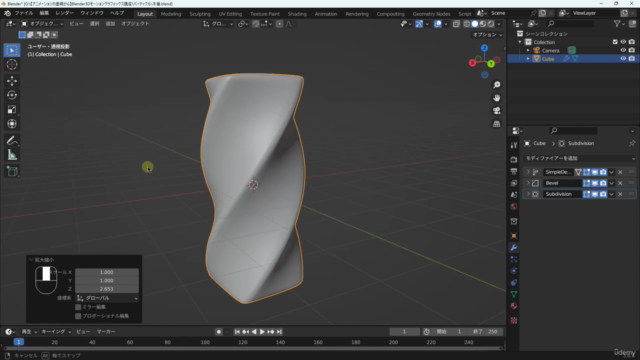Open the orientation Global dropdown in operator panel
The image size is (640, 360).
(x=107, y=298)
